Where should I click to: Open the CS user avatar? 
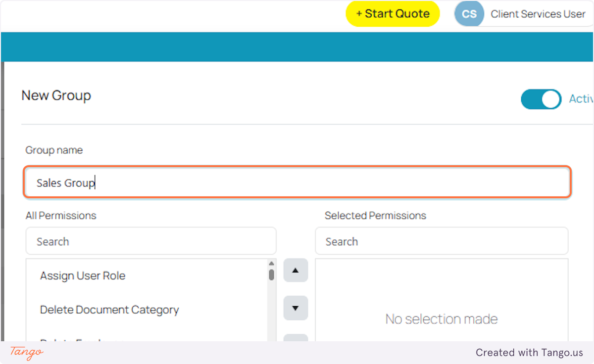(x=469, y=14)
